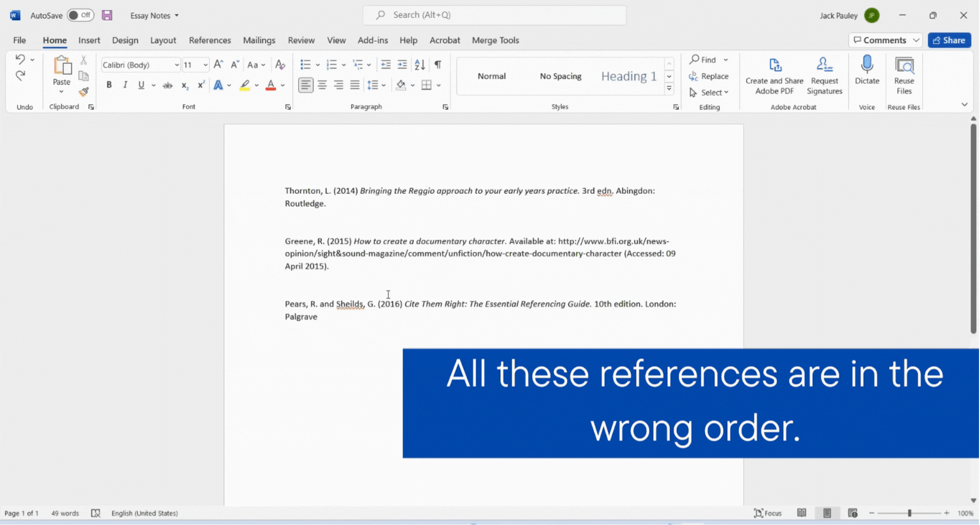This screenshot has height=525, width=980.
Task: Switch to Print Layout view
Action: click(x=827, y=513)
